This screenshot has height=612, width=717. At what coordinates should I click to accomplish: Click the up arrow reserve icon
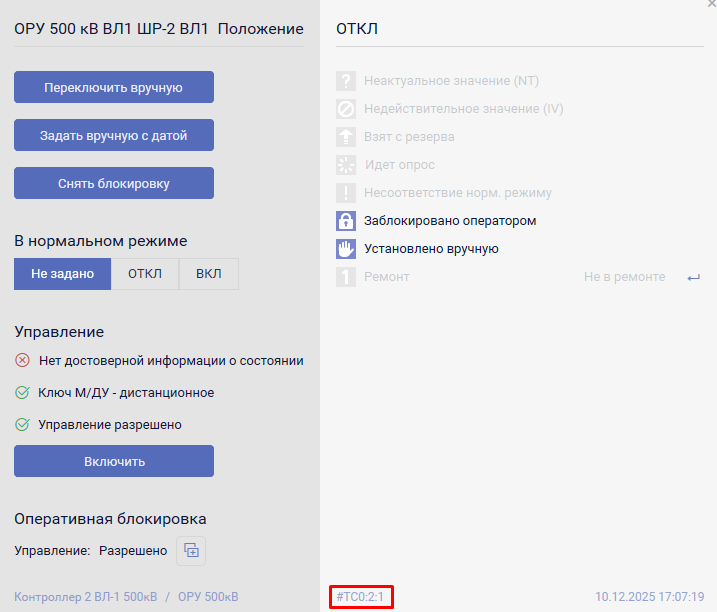[346, 137]
